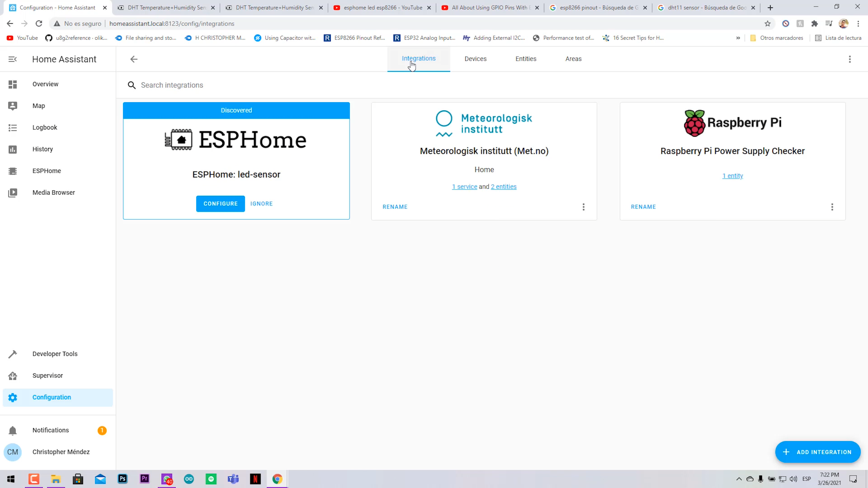The image size is (868, 488).
Task: Click the browser address bar URL
Action: click(172, 23)
